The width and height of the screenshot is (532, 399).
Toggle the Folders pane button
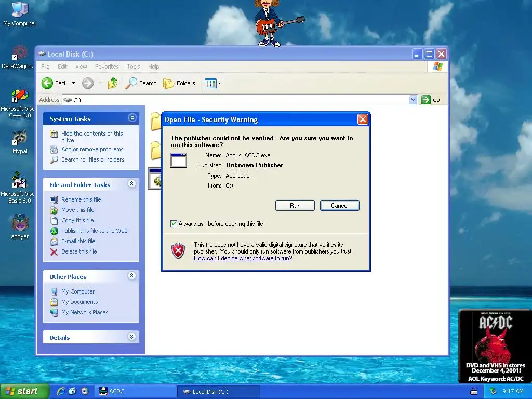pos(179,83)
